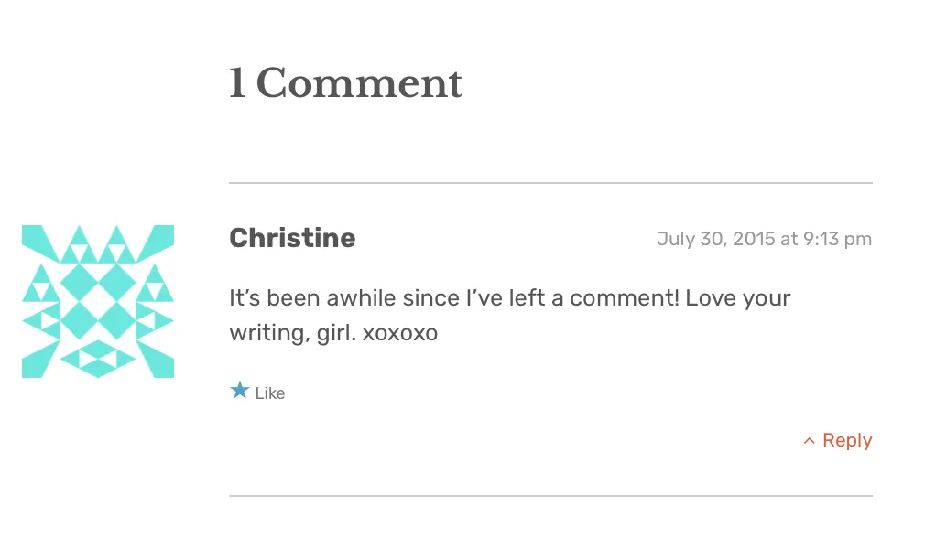Click the blue star Like icon

click(240, 392)
